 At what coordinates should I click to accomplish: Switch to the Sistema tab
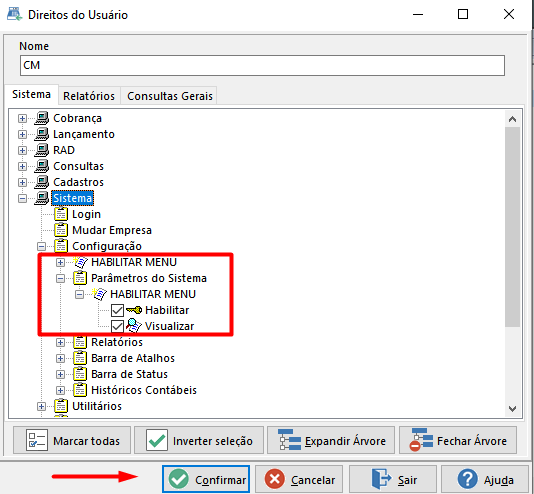(31, 94)
